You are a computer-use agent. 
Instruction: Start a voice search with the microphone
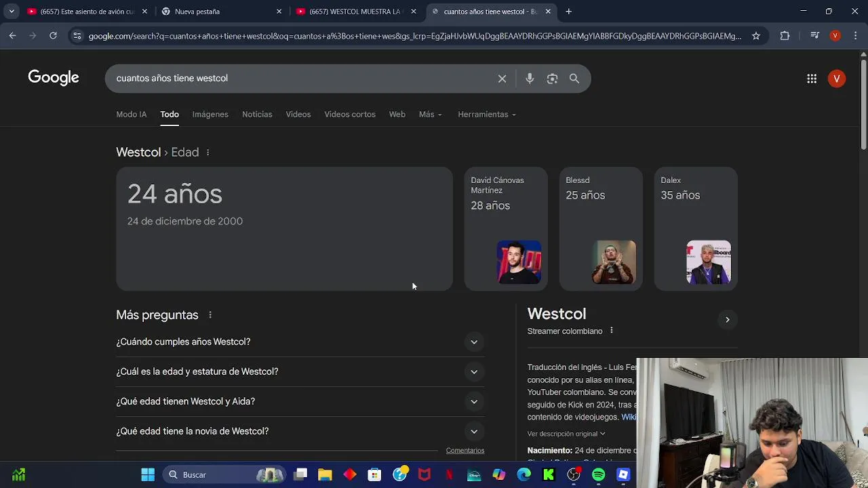pos(530,79)
